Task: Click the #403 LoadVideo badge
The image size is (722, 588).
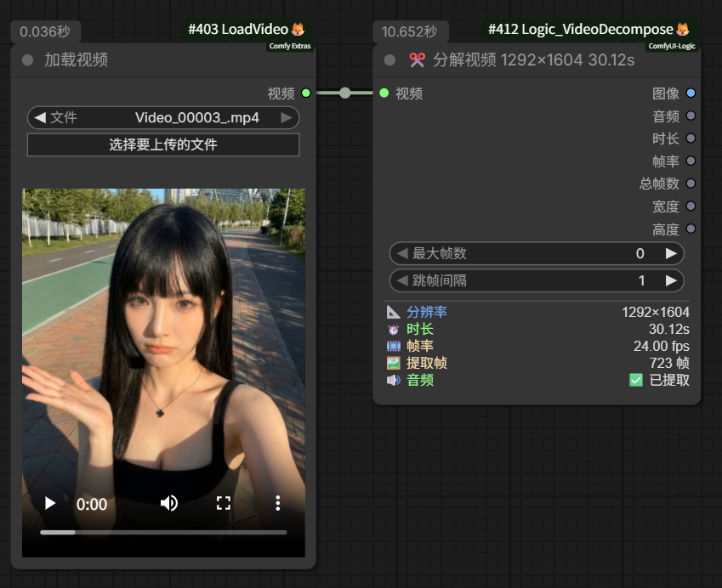Action: (247, 30)
